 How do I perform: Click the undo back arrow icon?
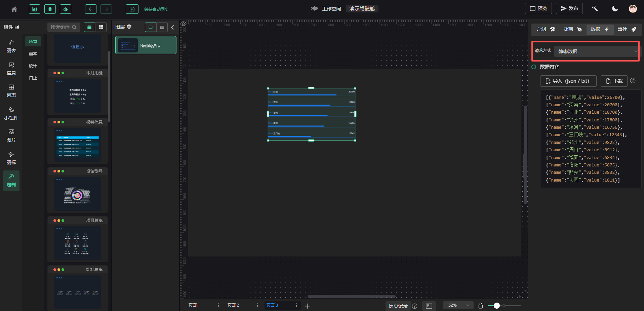coord(90,9)
